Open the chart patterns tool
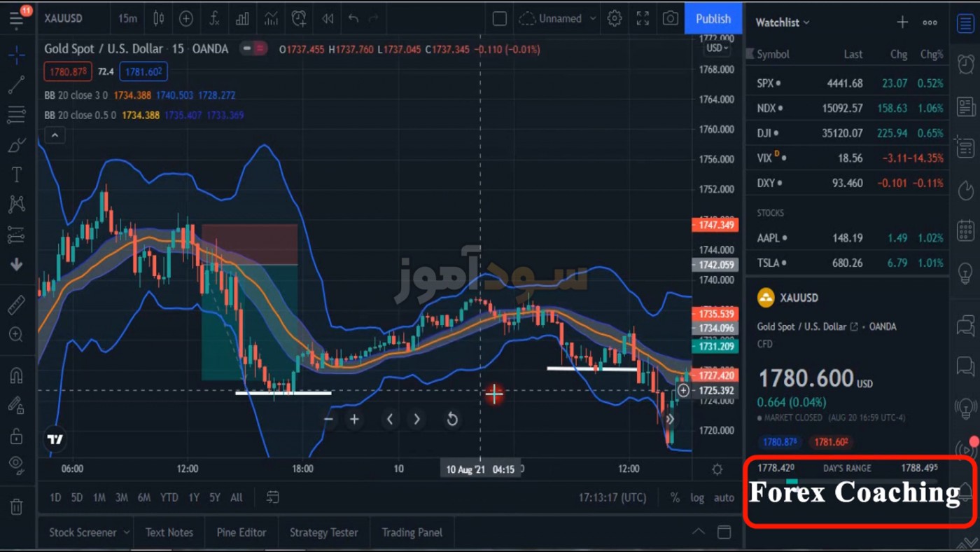Image resolution: width=980 pixels, height=552 pixels. pyautogui.click(x=16, y=204)
